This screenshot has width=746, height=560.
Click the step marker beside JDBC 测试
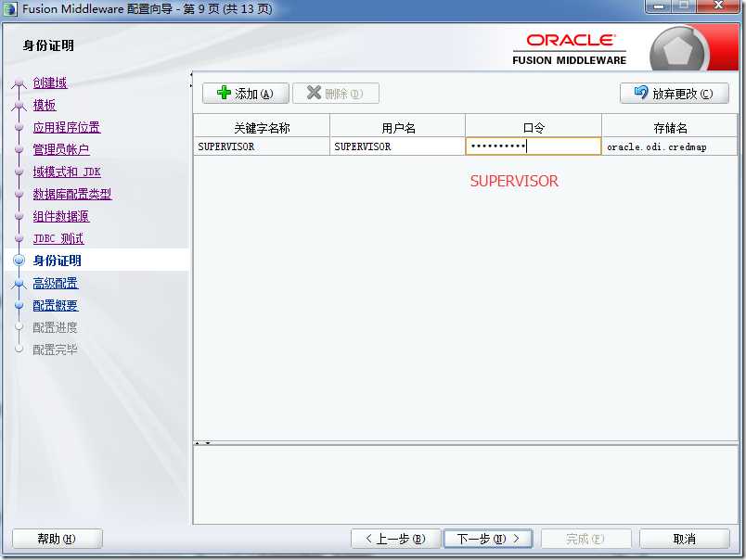tap(19, 238)
